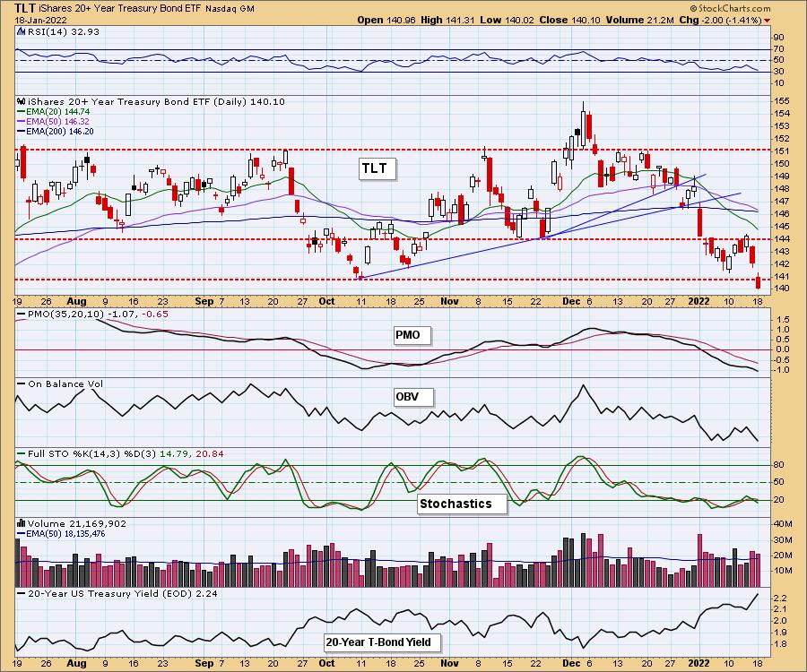Click the Open 140.96 value in header
807x672 pixels.
[386, 20]
